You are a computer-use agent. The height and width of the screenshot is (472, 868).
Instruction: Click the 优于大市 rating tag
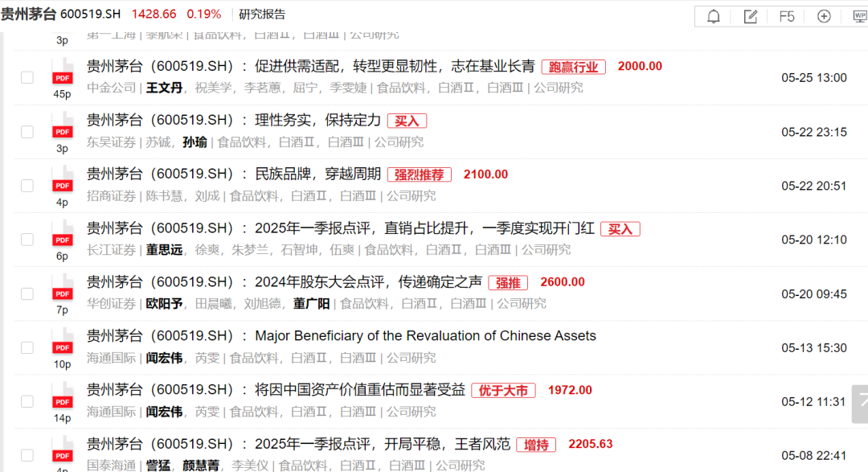click(503, 391)
